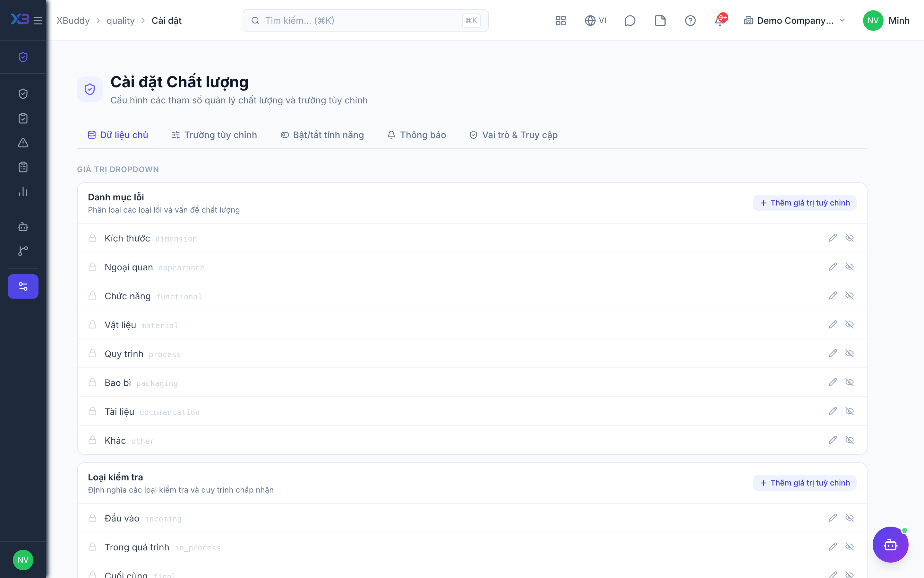Go to quality breadcrumb

[121, 20]
